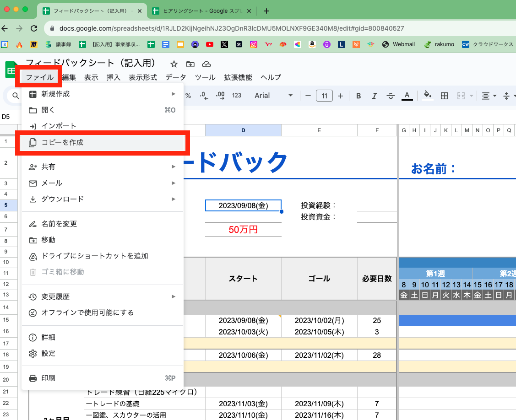
Task: Star the spreadsheet as favorite
Action: pos(174,65)
